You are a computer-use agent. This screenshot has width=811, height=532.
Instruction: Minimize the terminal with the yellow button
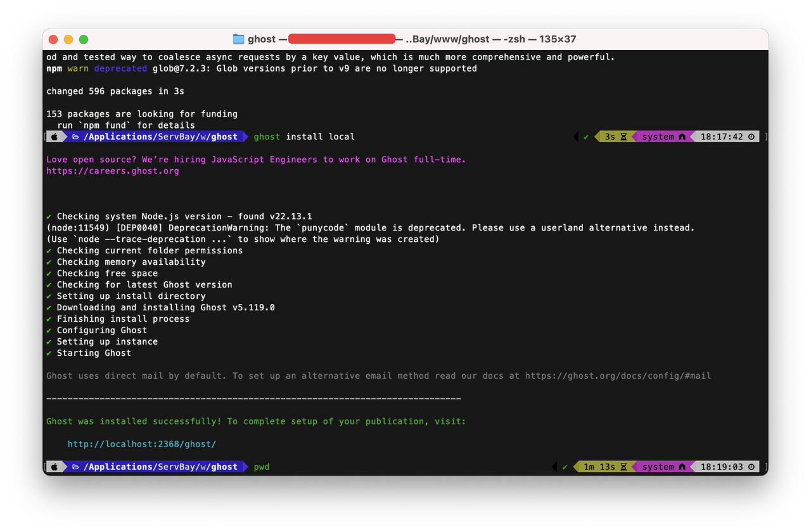[x=68, y=39]
